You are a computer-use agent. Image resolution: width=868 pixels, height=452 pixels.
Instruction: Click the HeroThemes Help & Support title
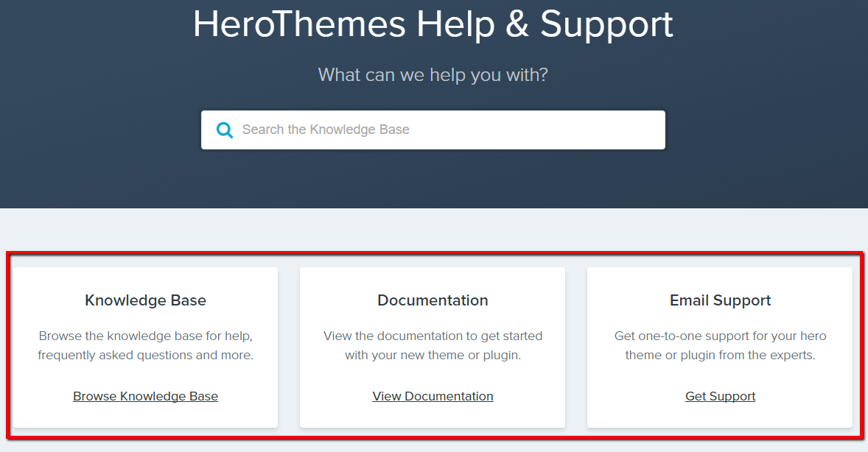433,24
